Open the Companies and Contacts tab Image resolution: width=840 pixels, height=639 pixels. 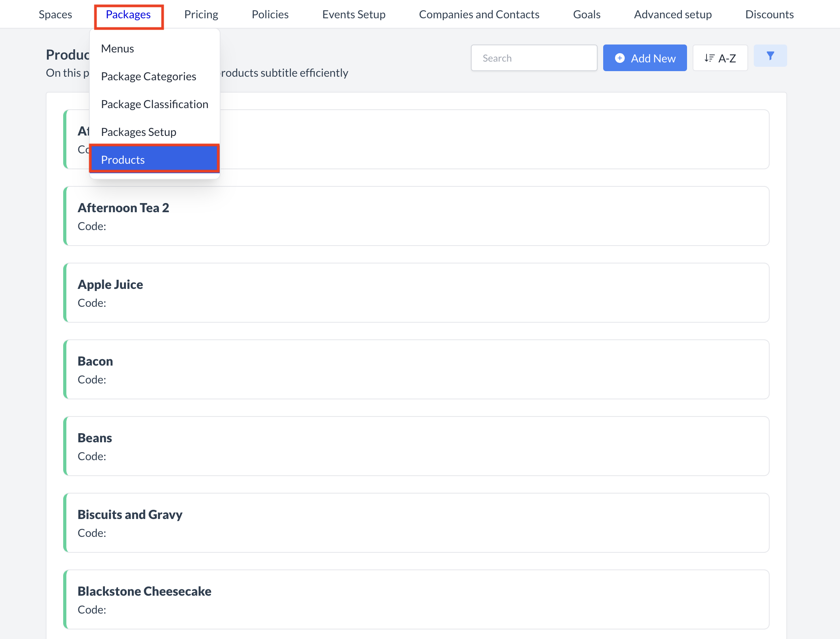(479, 15)
